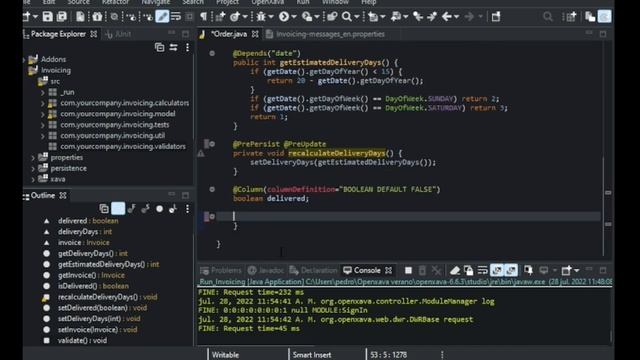Screen dimensions: 640x360
Task: Click the Console Terminate stop button
Action: (x=408, y=270)
